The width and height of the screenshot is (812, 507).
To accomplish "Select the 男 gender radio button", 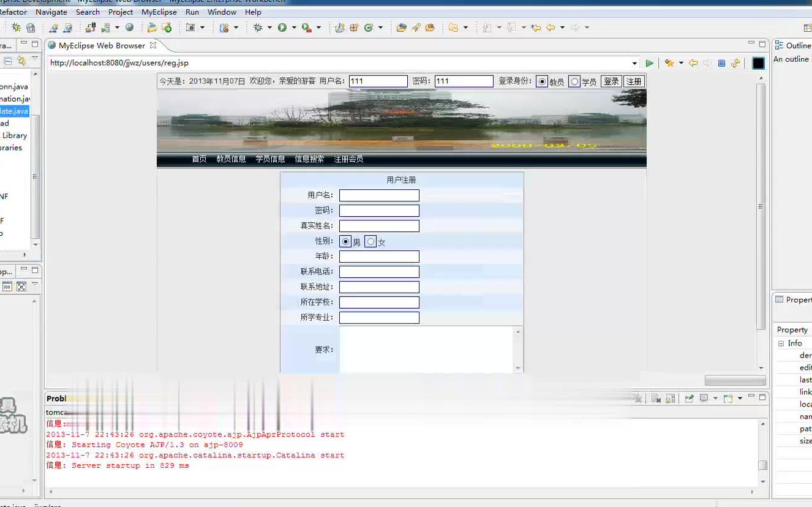I will coord(346,242).
